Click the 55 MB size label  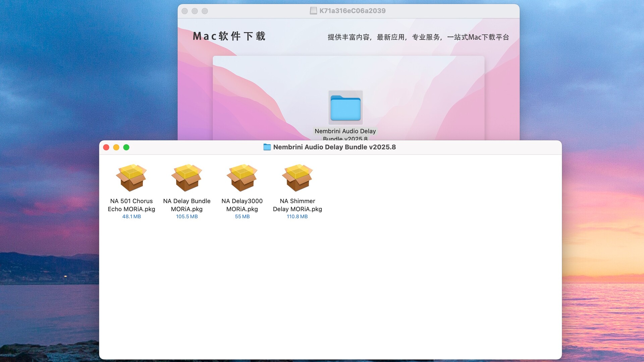[x=242, y=217]
